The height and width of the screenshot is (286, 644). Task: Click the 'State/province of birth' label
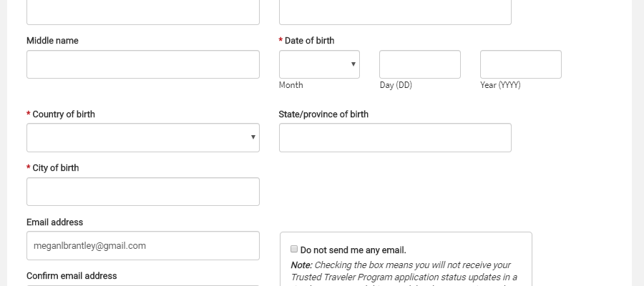323,114
